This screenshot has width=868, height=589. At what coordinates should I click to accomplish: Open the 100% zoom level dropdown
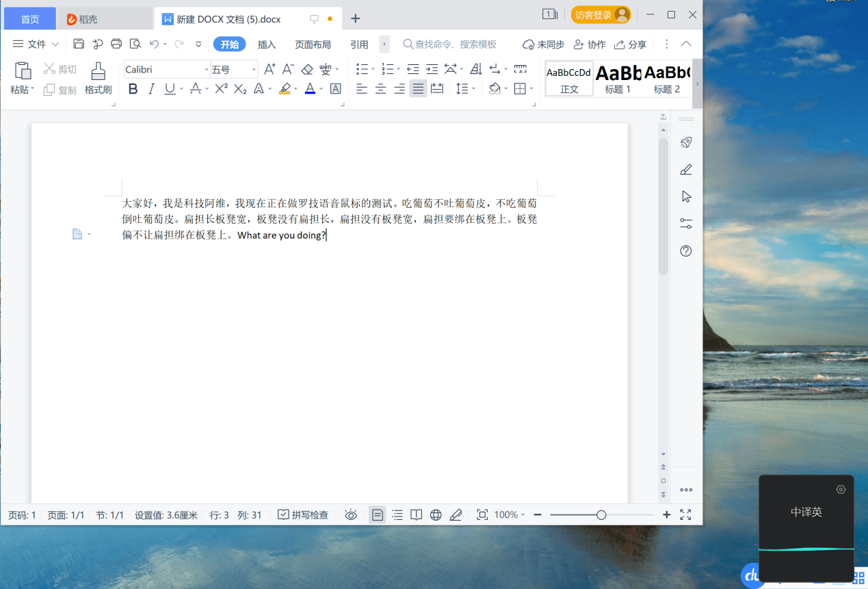[x=510, y=515]
